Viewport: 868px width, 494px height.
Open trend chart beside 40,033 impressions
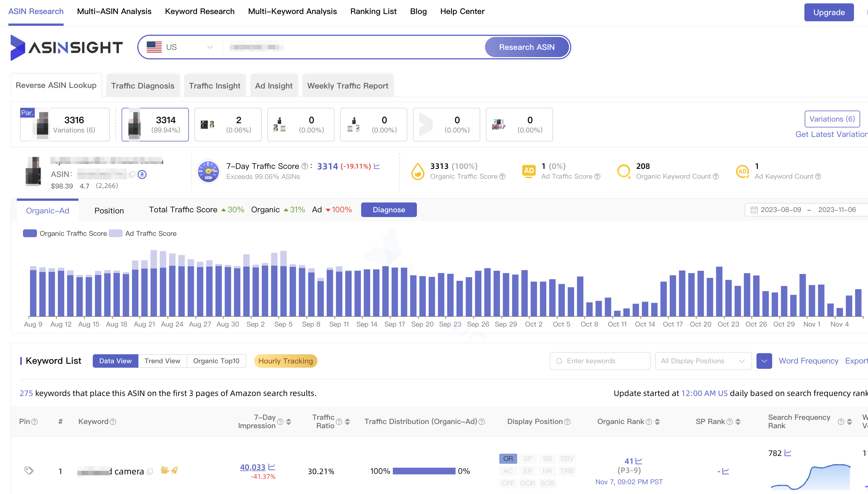(271, 467)
